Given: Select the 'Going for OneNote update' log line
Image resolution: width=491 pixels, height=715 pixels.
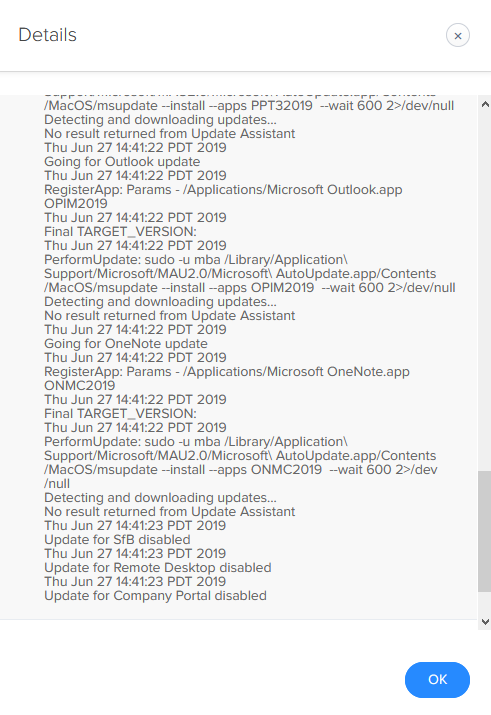Looking at the screenshot, I should [126, 344].
